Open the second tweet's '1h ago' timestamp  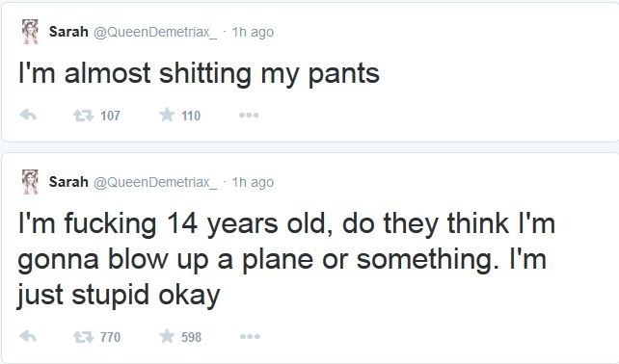pyautogui.click(x=253, y=182)
